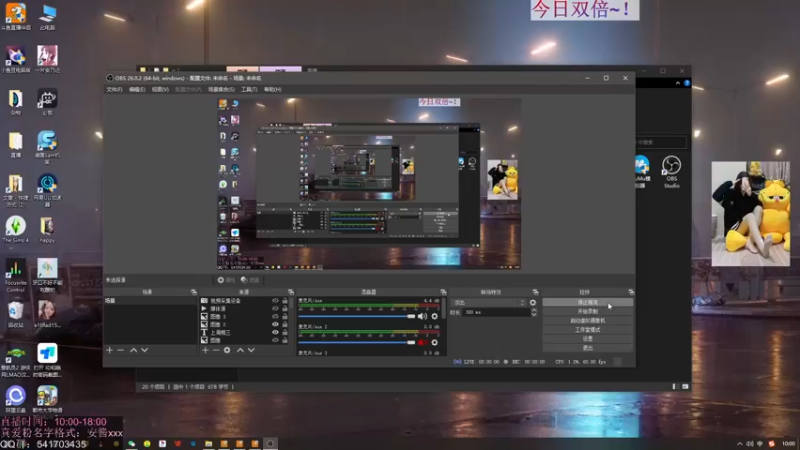Increase transition duration with up arrow
800x450 pixels.
tap(534, 310)
